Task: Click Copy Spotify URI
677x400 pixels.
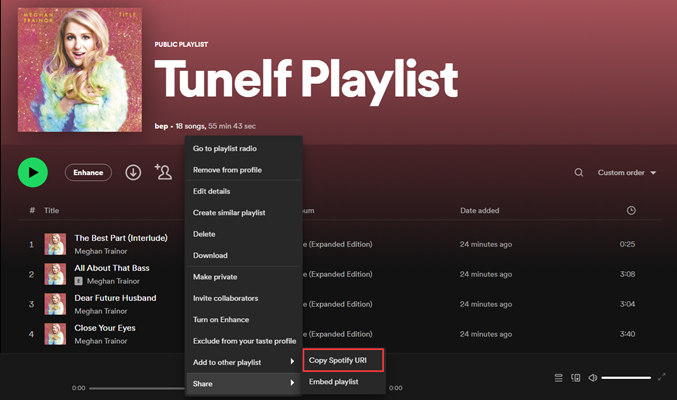Action: (x=343, y=360)
